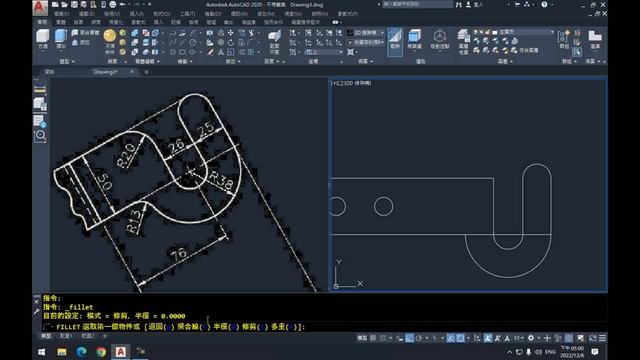Click the workspace switching gear in status bar
The height and width of the screenshot is (360, 640).
[531, 338]
